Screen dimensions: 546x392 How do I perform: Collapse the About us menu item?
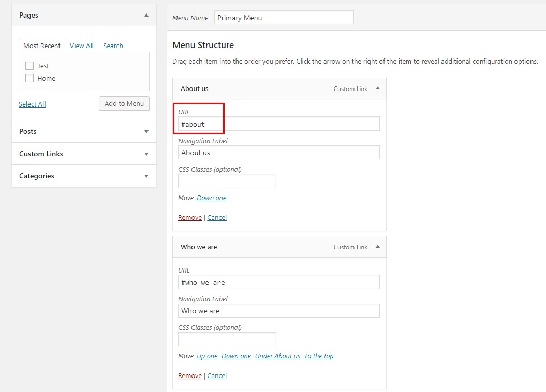[x=378, y=88]
